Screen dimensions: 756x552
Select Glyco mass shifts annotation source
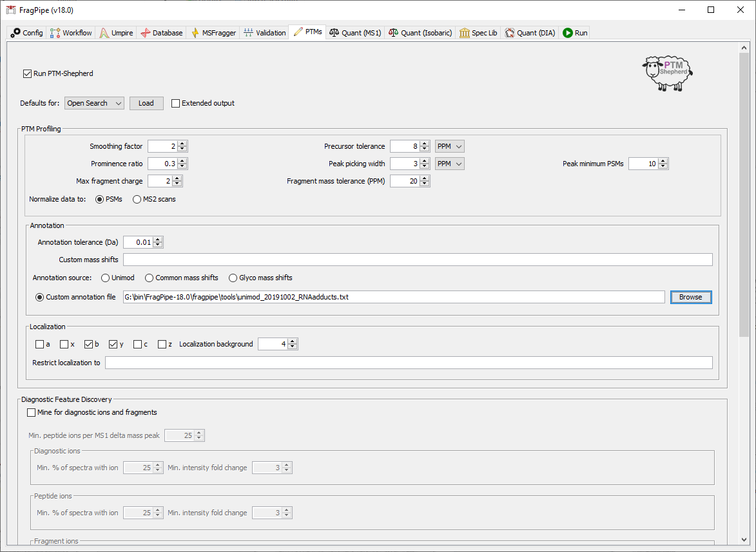click(x=233, y=278)
